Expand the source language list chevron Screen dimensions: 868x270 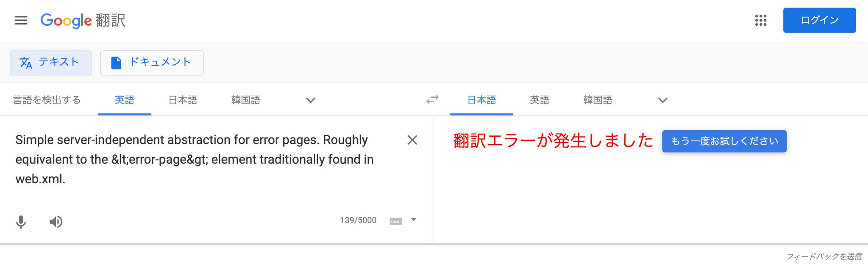click(311, 100)
